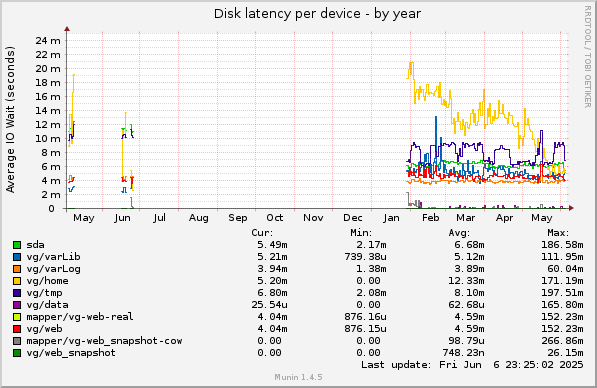Click the yellow vg/home peak near 20m in late January
The image size is (597, 388).
click(411, 63)
